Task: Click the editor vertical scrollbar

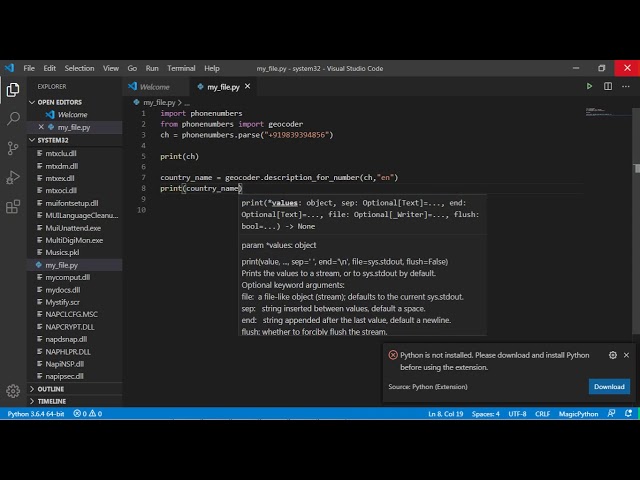Action: tap(636, 220)
